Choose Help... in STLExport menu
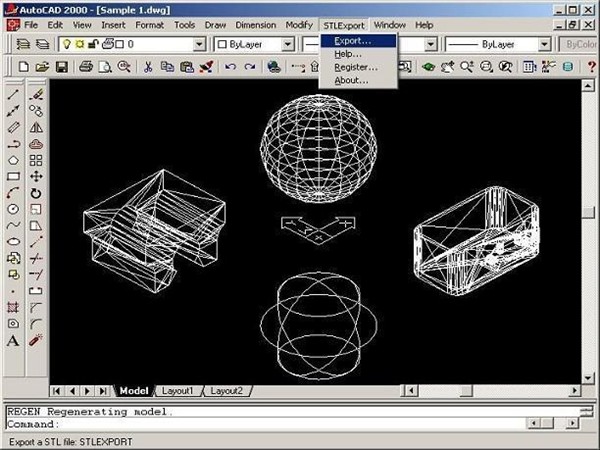 tap(359, 54)
